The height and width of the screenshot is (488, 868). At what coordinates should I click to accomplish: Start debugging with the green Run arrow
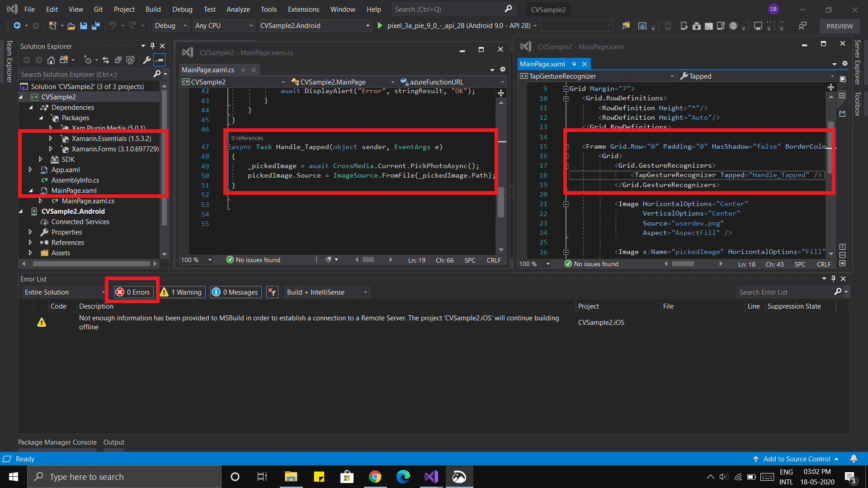coord(380,26)
